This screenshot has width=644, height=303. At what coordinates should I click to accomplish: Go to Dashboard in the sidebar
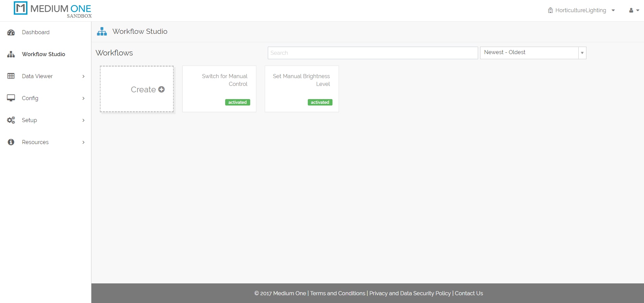pos(36,32)
